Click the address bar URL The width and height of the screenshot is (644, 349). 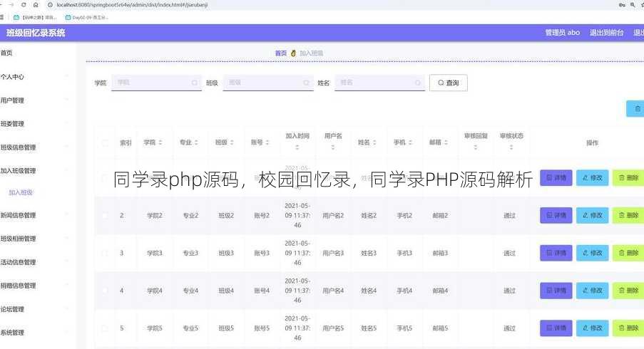[132, 5]
